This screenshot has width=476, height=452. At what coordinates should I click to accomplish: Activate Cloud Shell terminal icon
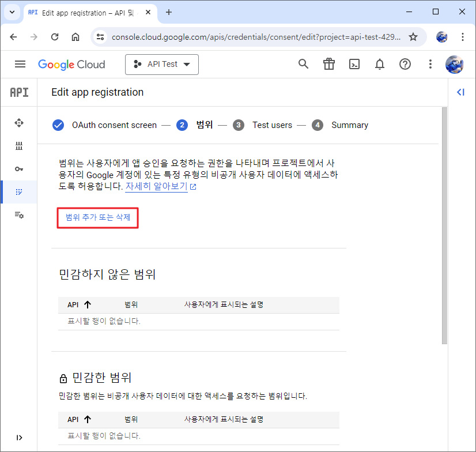[x=354, y=64]
